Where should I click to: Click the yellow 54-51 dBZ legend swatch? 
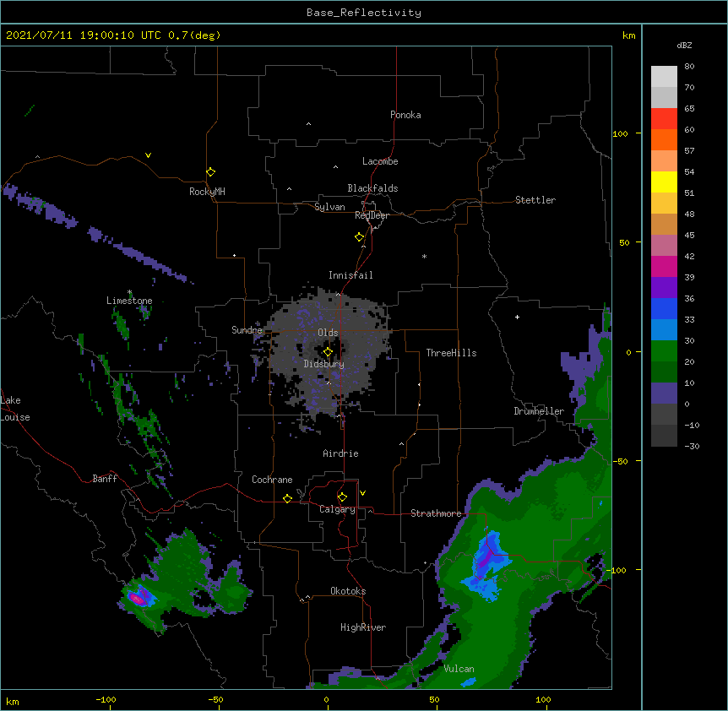[x=664, y=182]
